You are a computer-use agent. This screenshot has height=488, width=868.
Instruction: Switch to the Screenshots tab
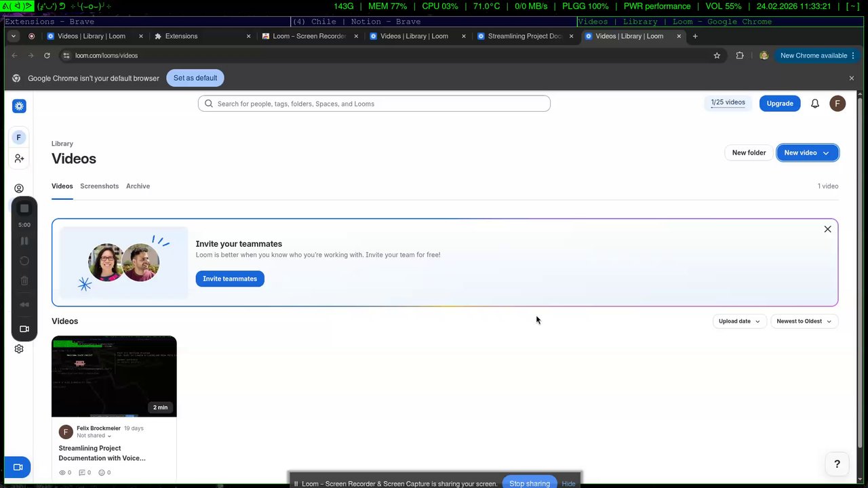point(99,186)
